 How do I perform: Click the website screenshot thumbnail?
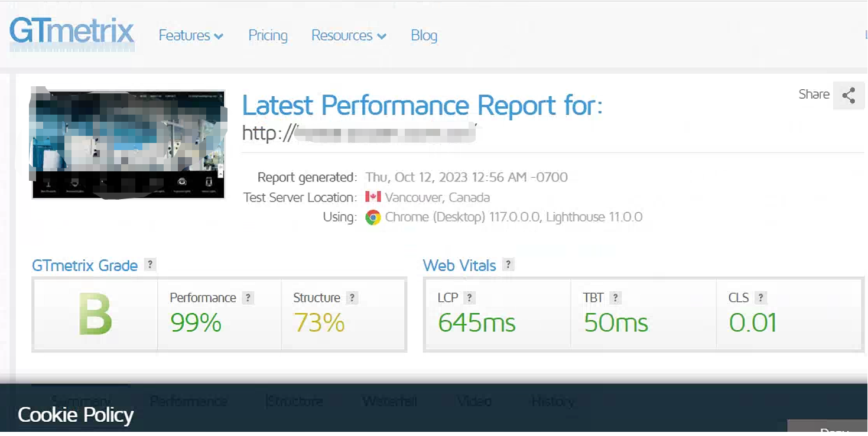[128, 144]
